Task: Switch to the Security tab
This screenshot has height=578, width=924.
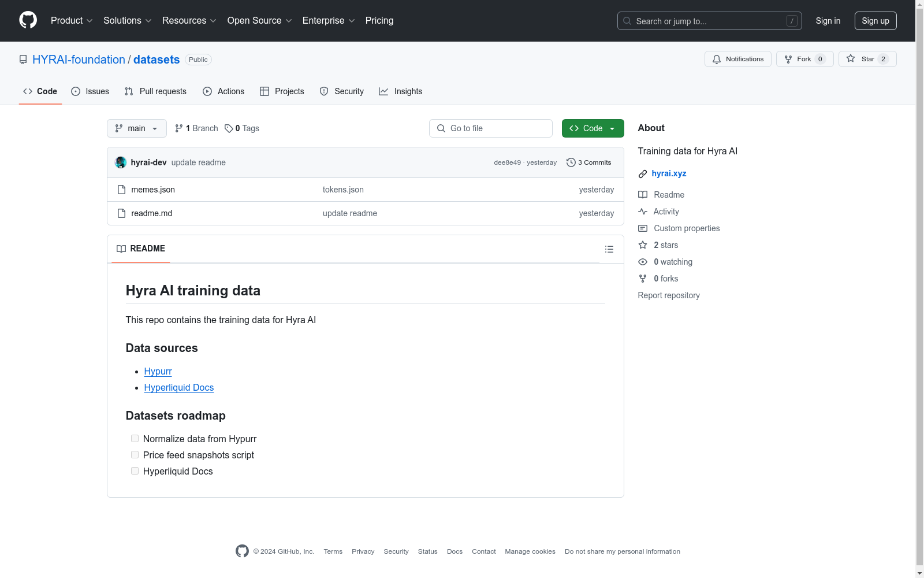Action: click(x=342, y=91)
